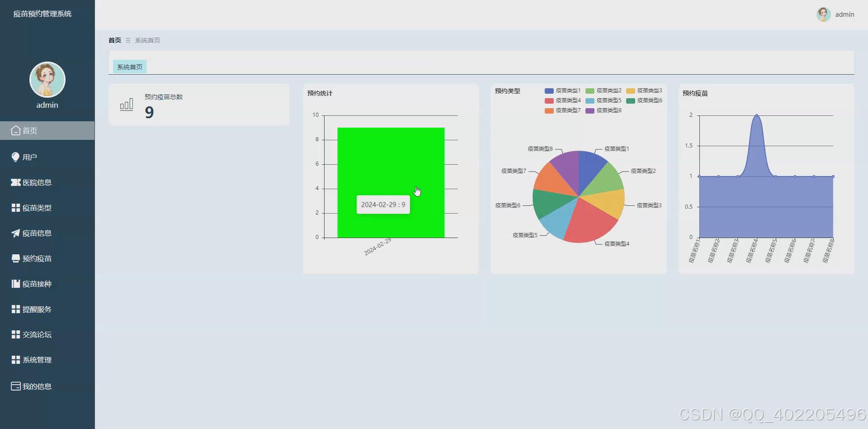
Task: Open the admin user avatar menu
Action: [824, 14]
